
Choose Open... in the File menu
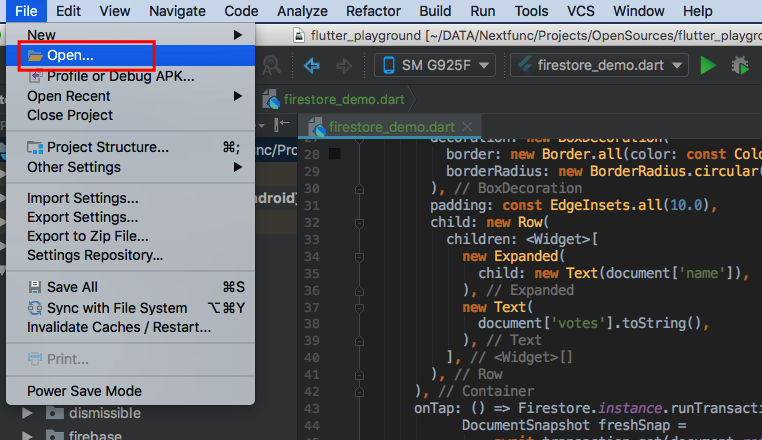70,55
